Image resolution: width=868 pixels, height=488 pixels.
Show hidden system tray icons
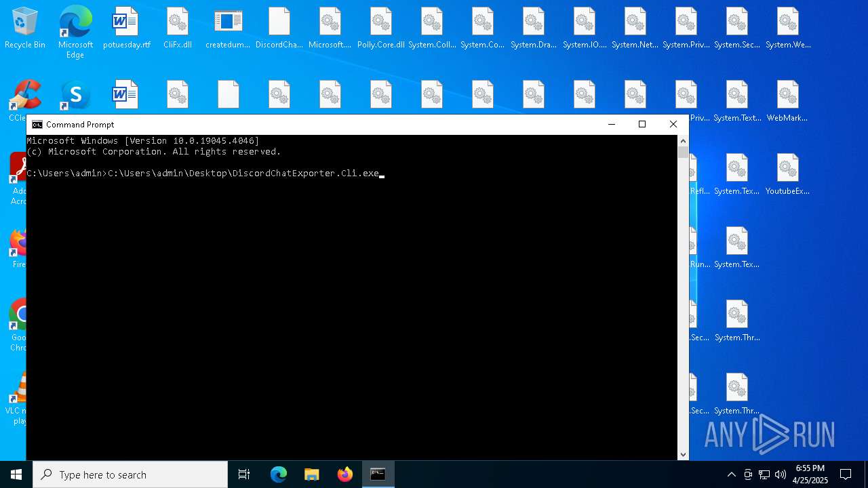(732, 474)
